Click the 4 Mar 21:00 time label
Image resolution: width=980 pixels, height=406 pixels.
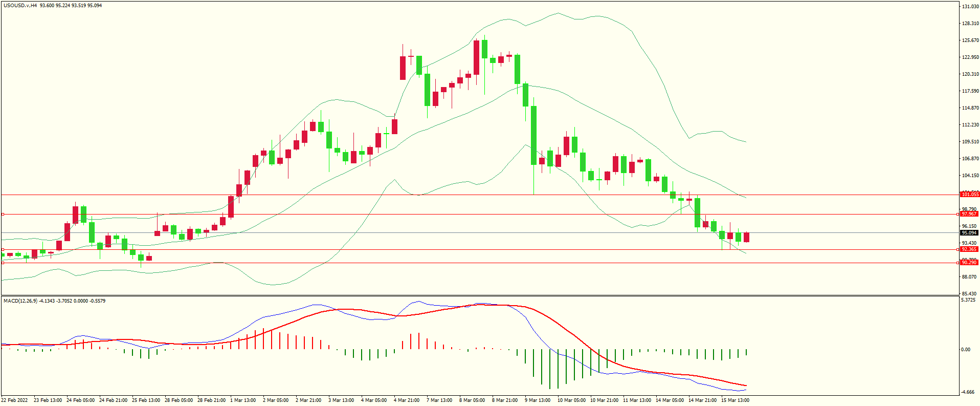pyautogui.click(x=407, y=400)
